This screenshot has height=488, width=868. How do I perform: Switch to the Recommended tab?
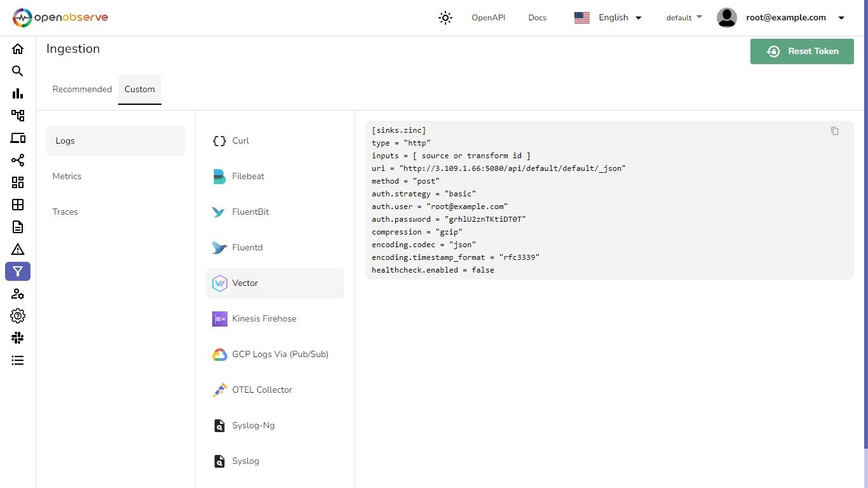pyautogui.click(x=82, y=89)
